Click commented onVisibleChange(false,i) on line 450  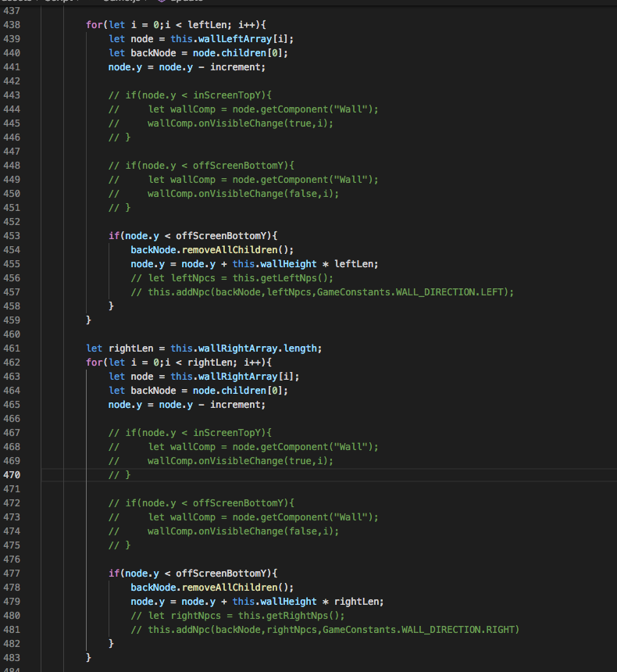223,194
